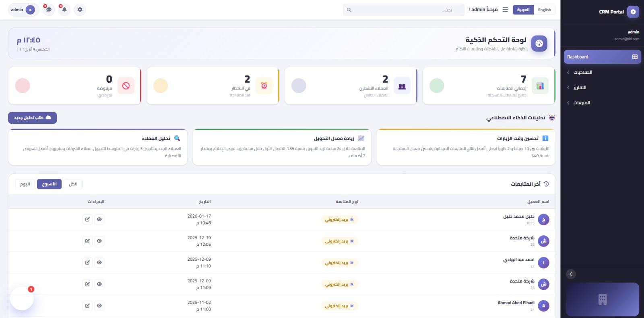View the 2025-12-19 follow-up with eye icon
The height and width of the screenshot is (318, 644).
click(x=99, y=241)
